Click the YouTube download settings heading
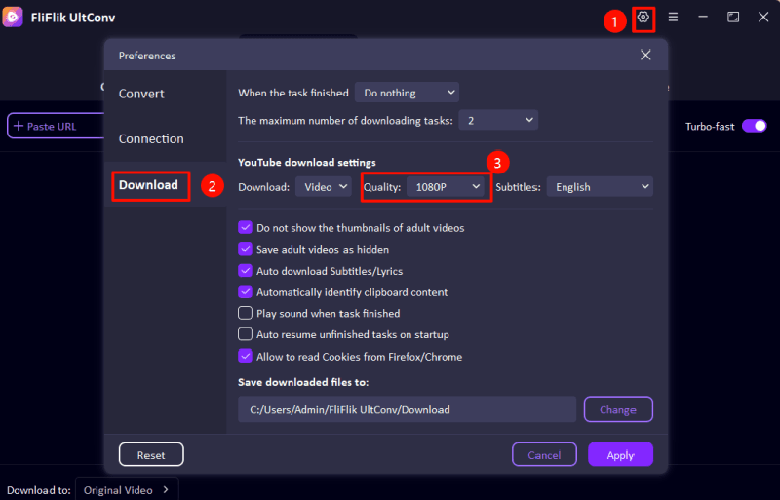 click(307, 163)
